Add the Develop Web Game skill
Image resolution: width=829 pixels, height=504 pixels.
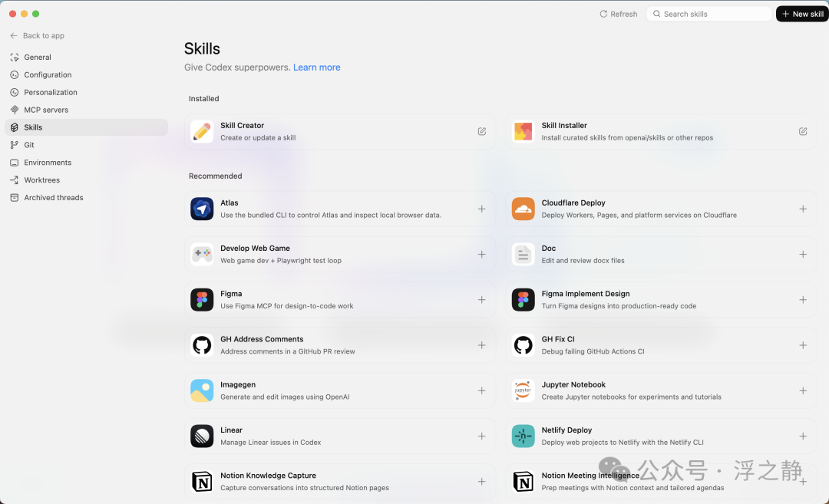481,255
